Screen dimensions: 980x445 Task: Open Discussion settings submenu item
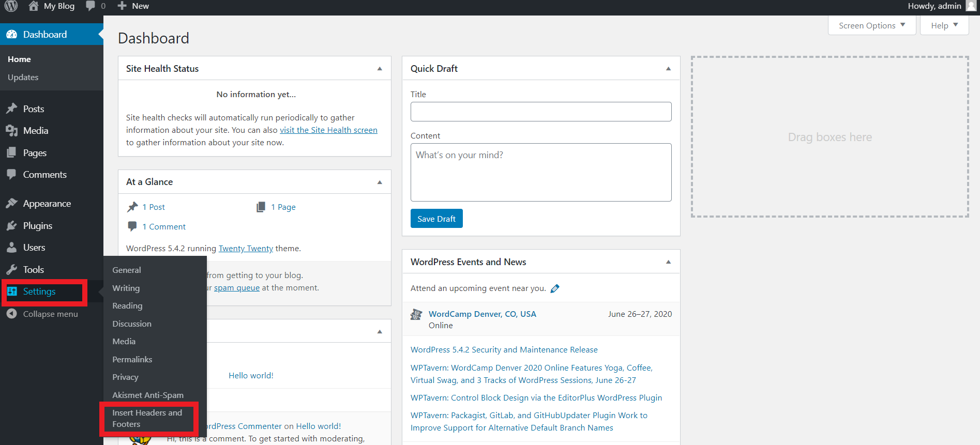(x=132, y=324)
